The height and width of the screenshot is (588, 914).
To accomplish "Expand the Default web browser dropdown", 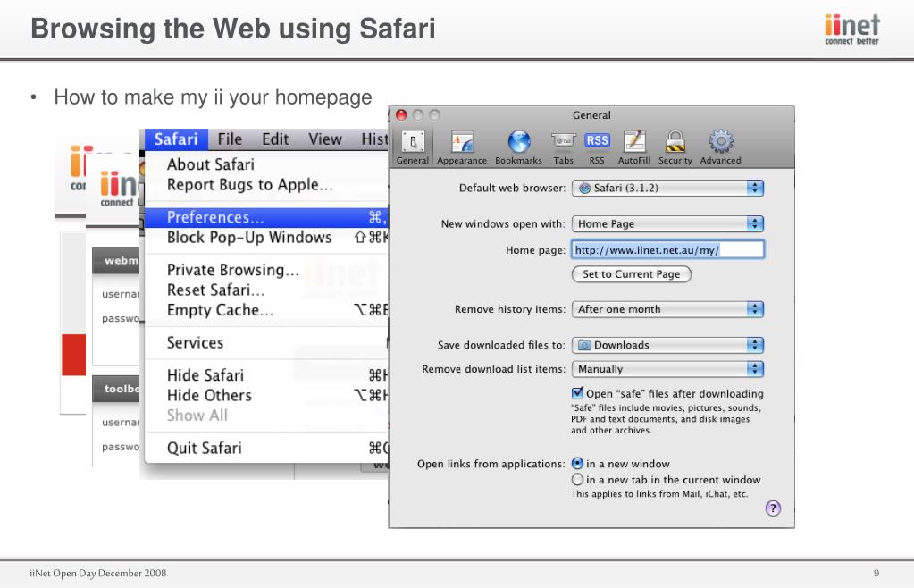I will [x=667, y=188].
